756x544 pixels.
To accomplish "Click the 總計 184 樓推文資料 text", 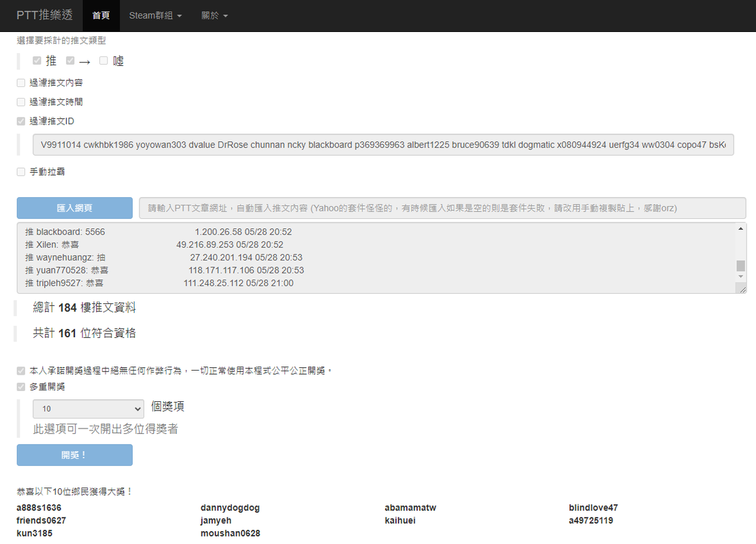I will tap(84, 307).
